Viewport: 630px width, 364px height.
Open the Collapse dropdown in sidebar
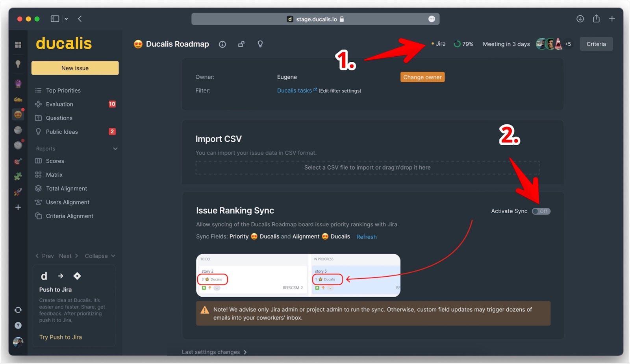pyautogui.click(x=100, y=256)
